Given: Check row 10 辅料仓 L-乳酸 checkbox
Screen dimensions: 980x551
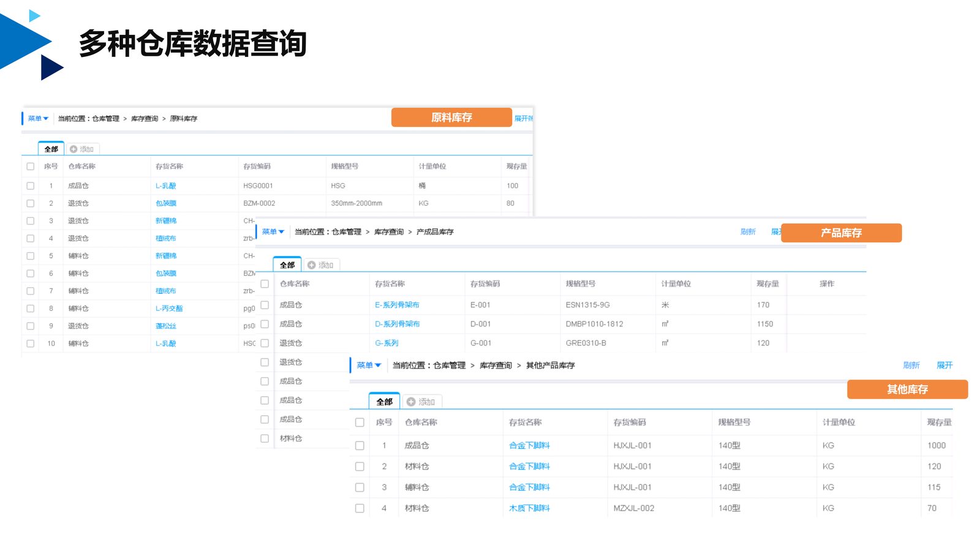Looking at the screenshot, I should click(x=30, y=343).
